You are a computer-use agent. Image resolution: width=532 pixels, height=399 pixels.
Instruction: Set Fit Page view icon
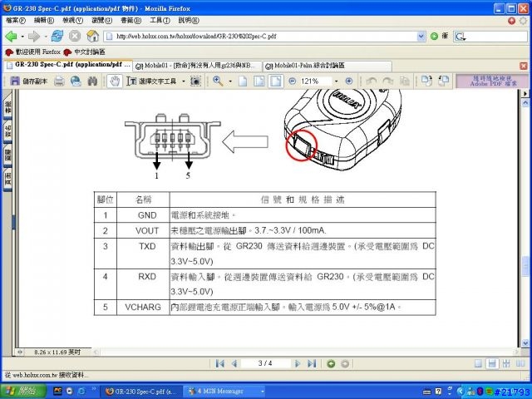coord(259,81)
